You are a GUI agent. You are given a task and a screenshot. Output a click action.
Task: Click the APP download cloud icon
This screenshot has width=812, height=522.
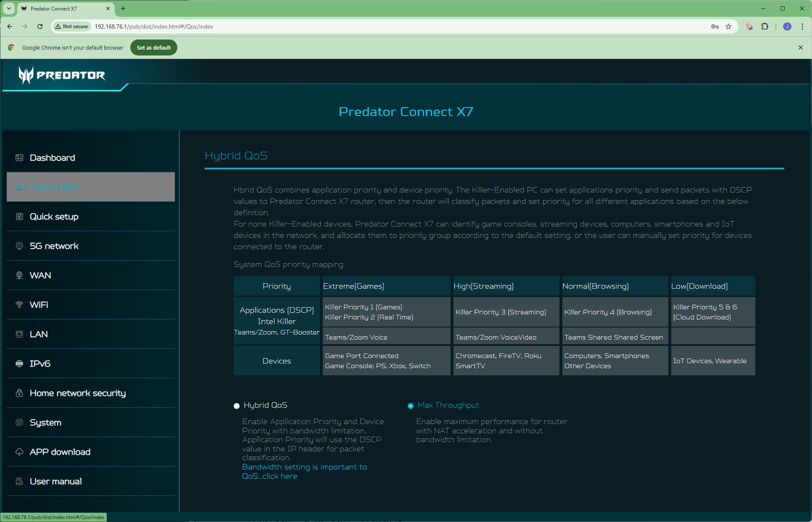(x=19, y=452)
